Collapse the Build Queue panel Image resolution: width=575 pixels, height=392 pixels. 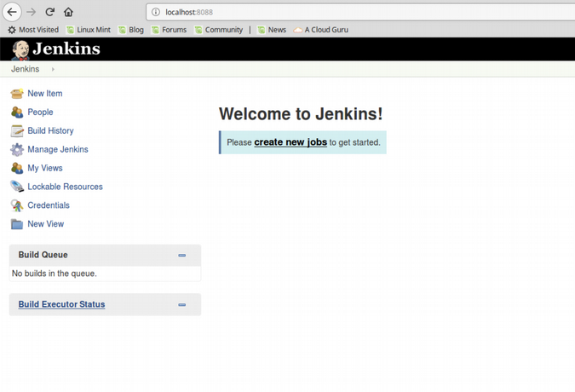point(181,256)
